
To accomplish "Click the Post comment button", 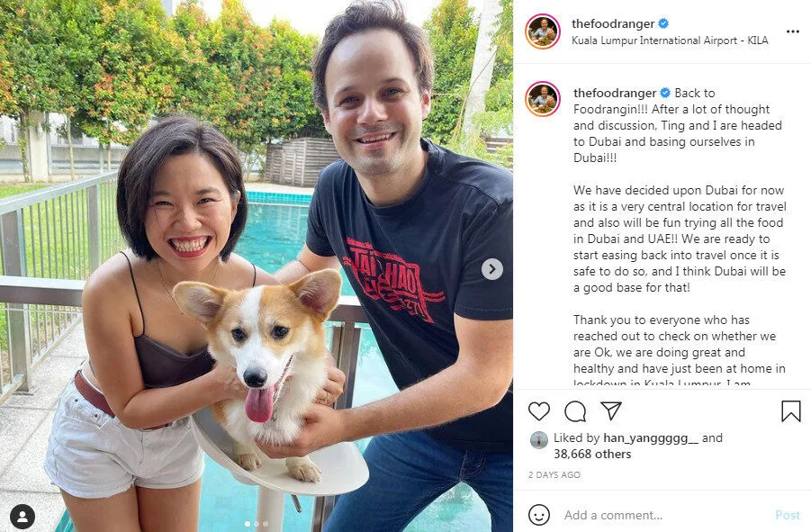I will (x=788, y=515).
